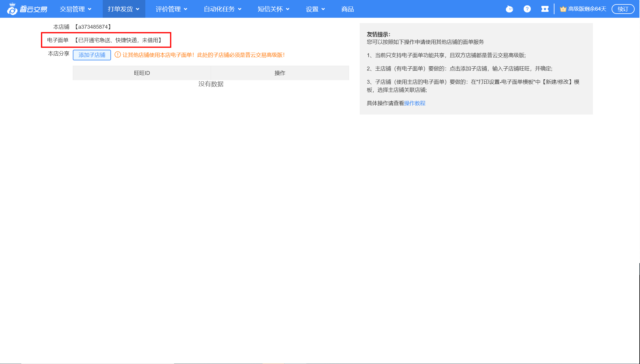The width and height of the screenshot is (640, 364).
Task: Open the Wangwang customer service icon
Action: [509, 9]
